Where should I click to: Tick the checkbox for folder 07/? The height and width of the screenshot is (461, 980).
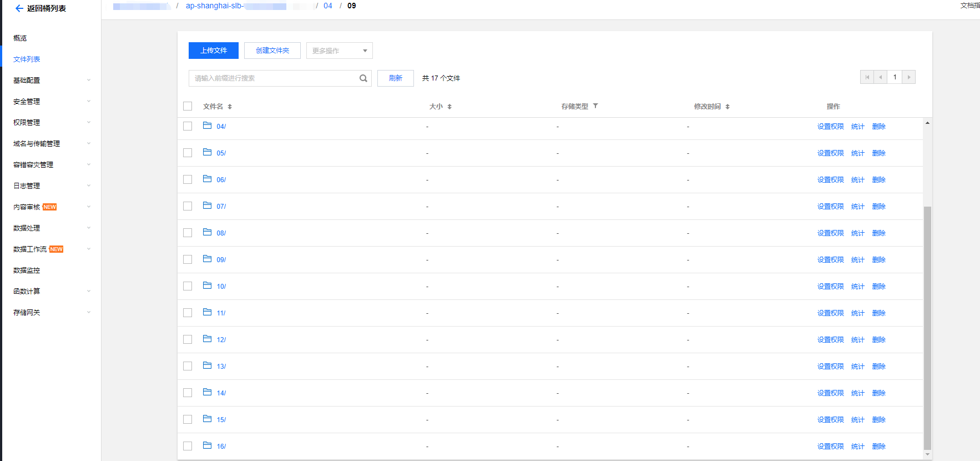(188, 206)
